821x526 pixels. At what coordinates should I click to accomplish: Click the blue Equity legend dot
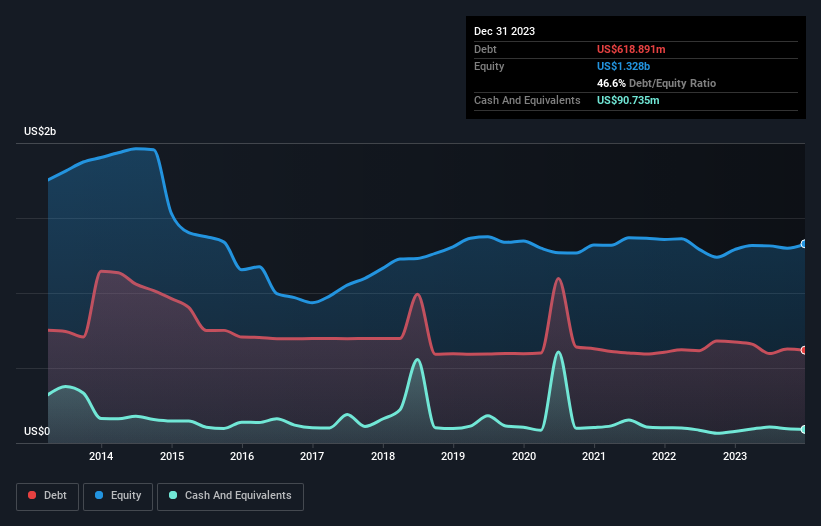[x=99, y=495]
